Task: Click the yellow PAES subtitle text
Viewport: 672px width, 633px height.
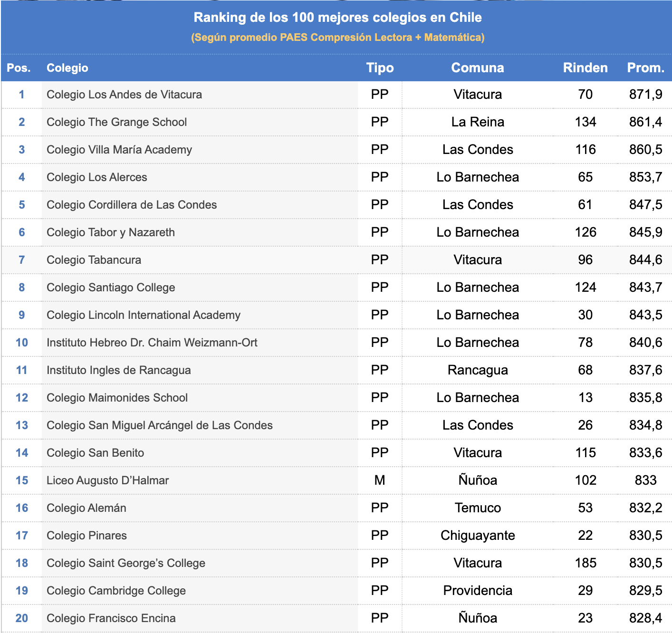Action: tap(337, 38)
